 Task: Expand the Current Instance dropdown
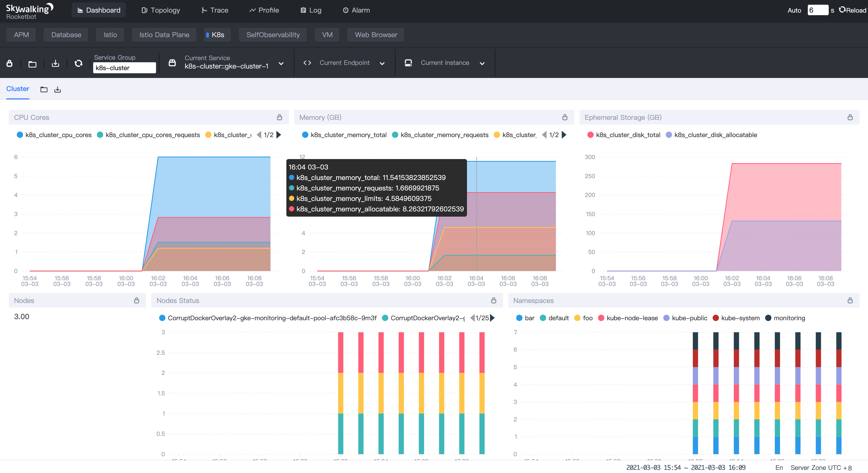point(482,63)
